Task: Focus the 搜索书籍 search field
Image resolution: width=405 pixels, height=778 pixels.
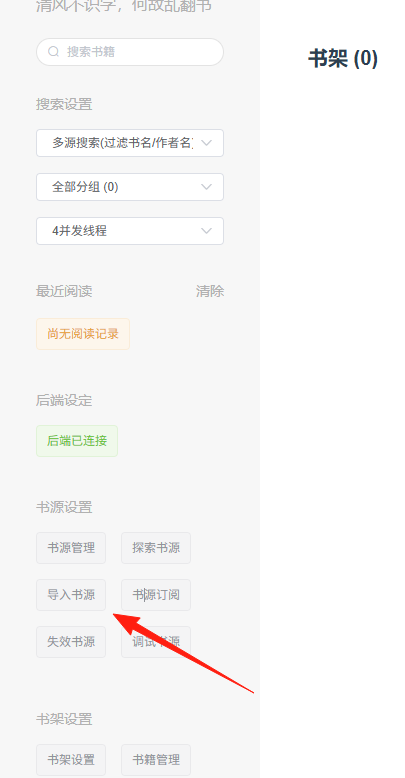Action: (130, 52)
